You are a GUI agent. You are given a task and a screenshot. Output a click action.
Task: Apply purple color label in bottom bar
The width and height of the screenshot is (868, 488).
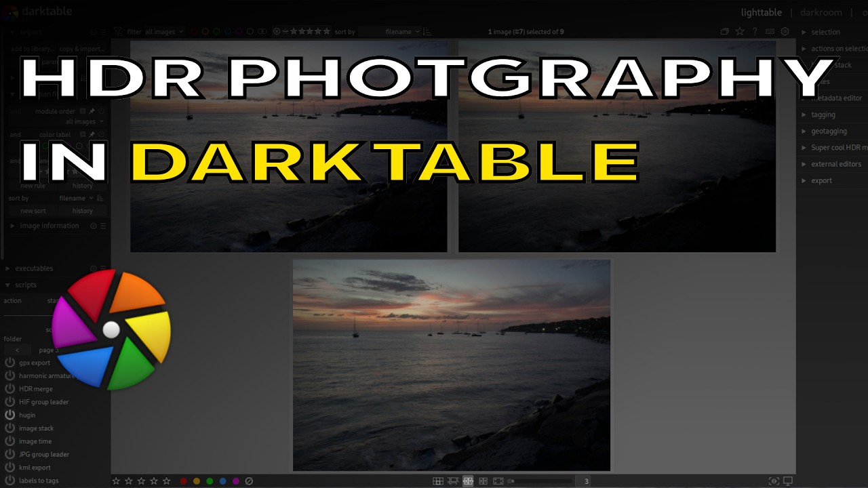pos(236,481)
